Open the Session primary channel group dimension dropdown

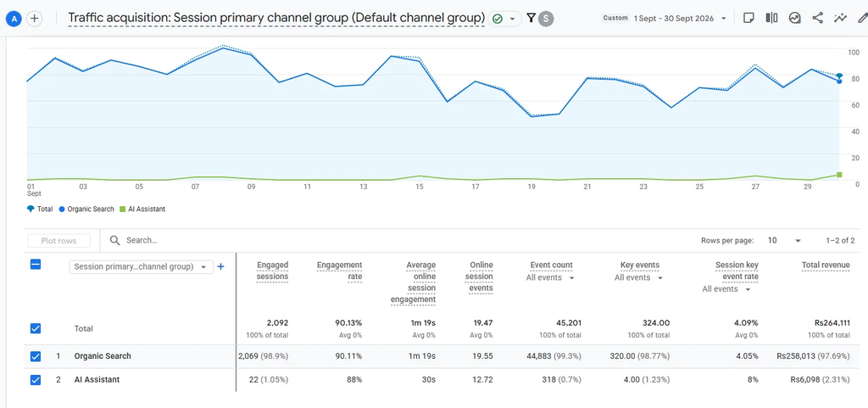click(141, 267)
